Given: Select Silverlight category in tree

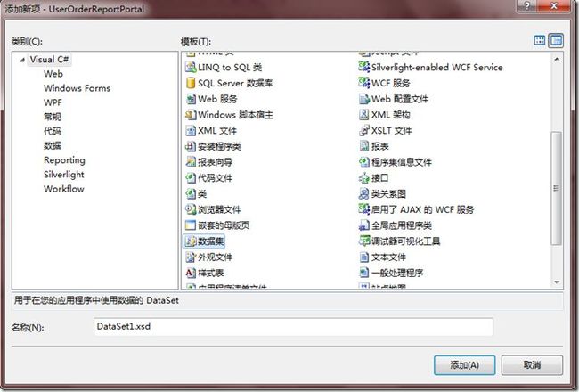Looking at the screenshot, I should click(x=64, y=175).
